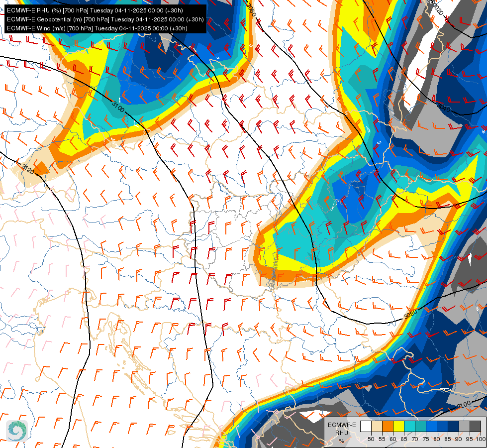Click the yellow 60-65 legend swatch
The width and height of the screenshot is (487, 448).
(398, 427)
